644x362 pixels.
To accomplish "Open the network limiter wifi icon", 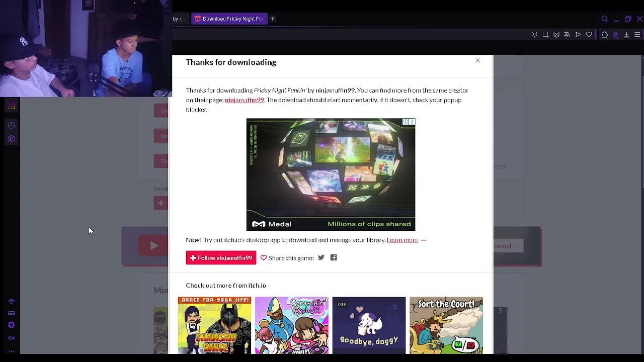I will coord(12,302).
